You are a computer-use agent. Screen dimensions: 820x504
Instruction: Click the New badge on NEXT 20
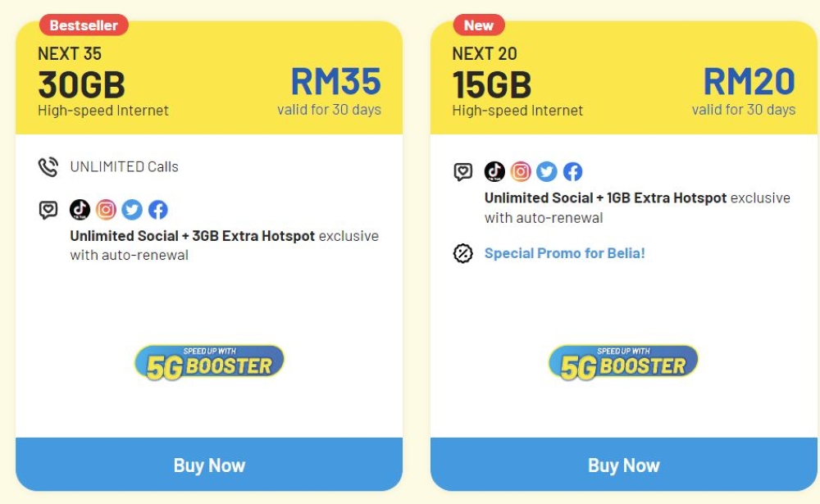479,25
